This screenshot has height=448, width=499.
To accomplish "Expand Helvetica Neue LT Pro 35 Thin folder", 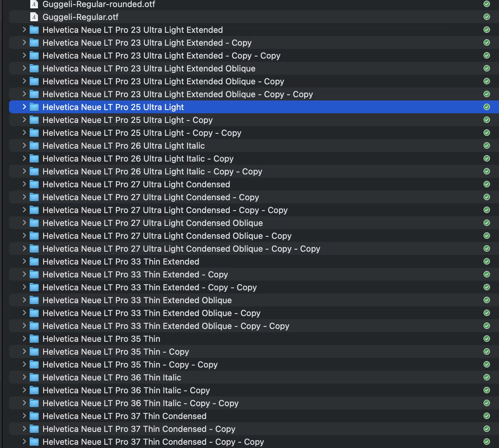I will 24,339.
